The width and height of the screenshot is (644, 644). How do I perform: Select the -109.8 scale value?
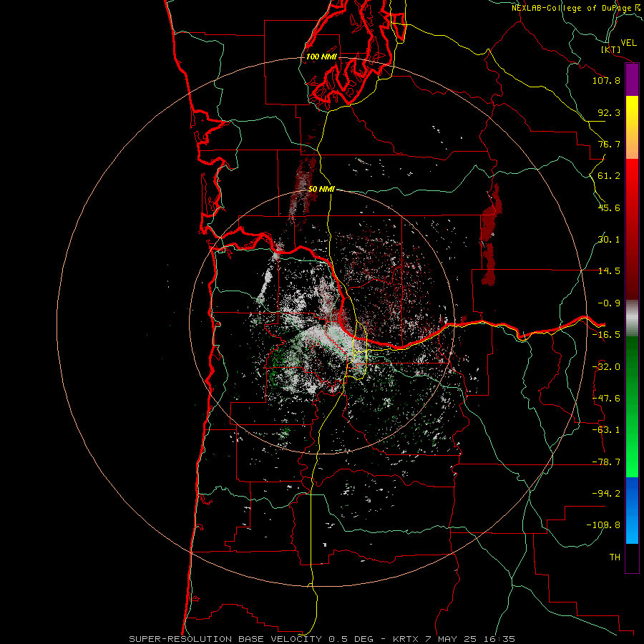[603, 525]
